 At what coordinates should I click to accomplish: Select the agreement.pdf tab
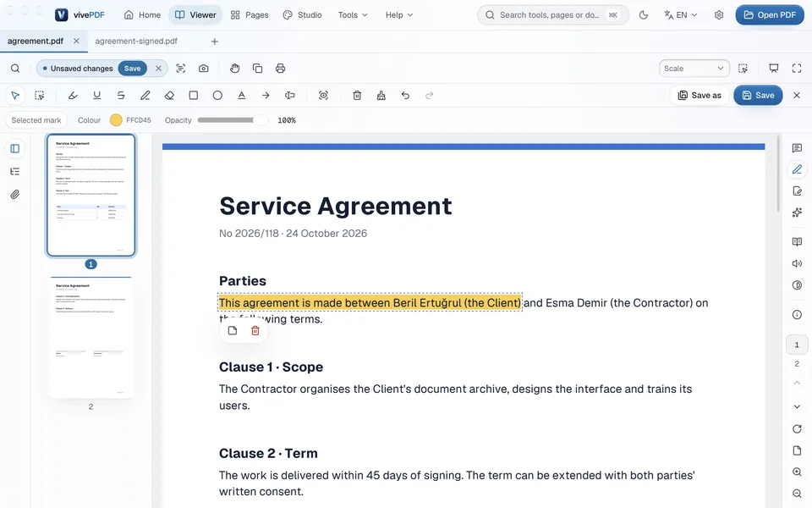[x=36, y=41]
